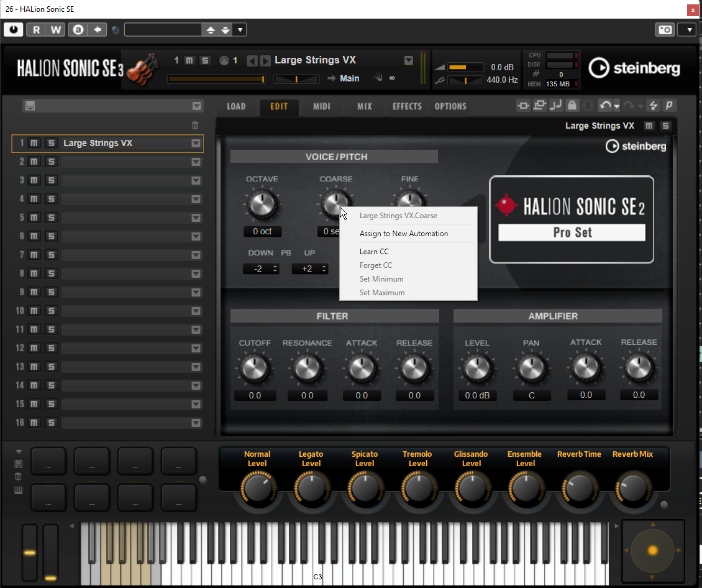Switch to the MIX tab
This screenshot has width=702, height=588.
click(365, 106)
